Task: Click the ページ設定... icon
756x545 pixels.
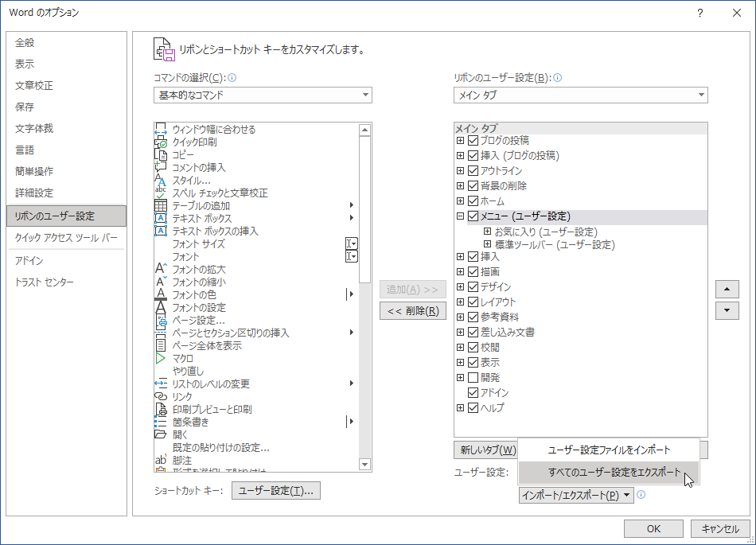Action: click(x=161, y=320)
